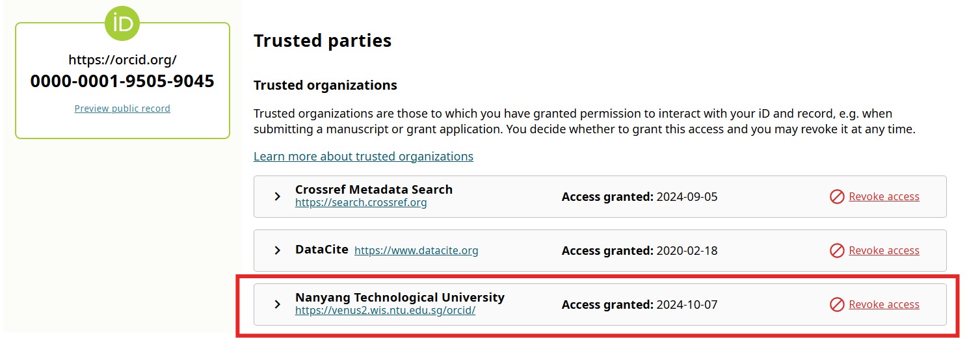Visit https://search.crossref.org link

pos(361,203)
